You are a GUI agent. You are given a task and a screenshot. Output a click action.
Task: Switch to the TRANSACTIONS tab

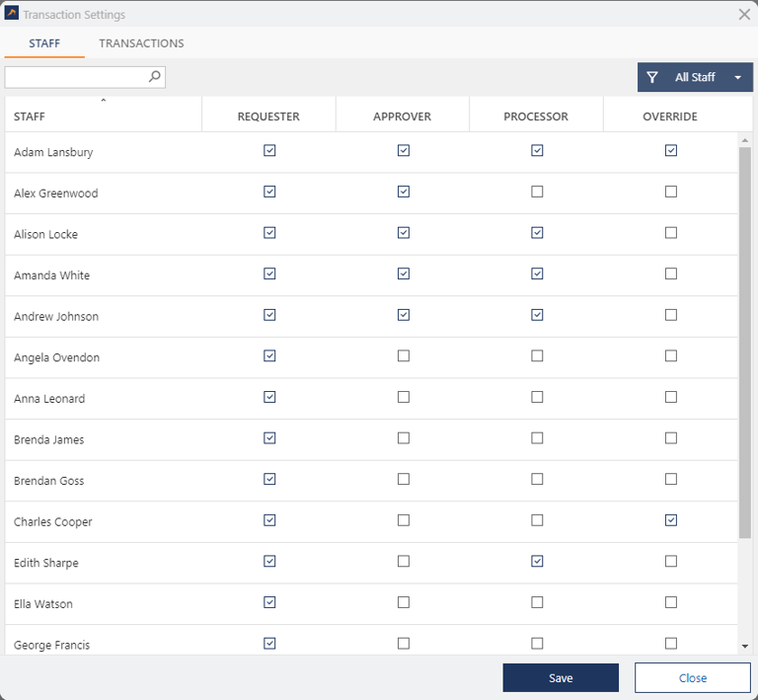(141, 43)
